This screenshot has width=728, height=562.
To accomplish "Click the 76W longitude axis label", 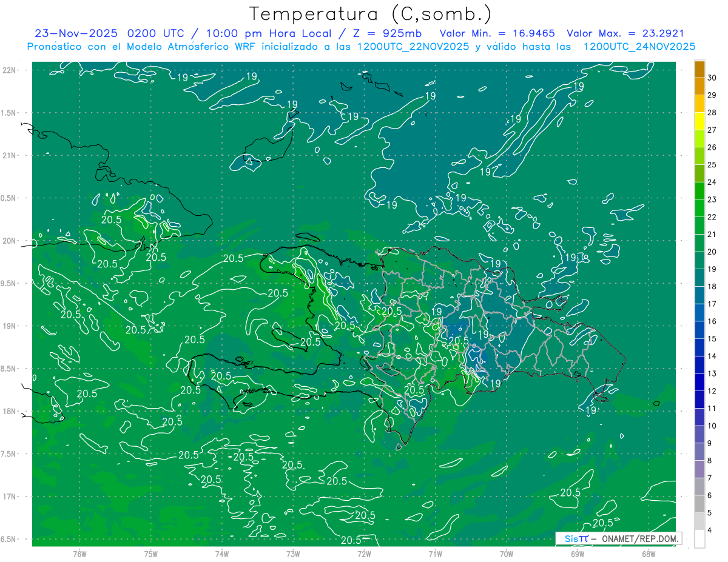I will point(79,554).
